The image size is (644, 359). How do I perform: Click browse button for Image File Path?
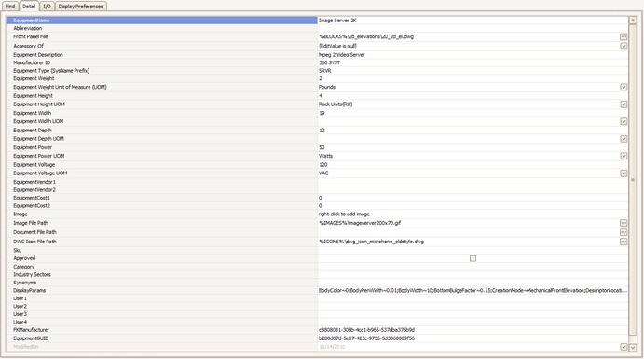click(623, 223)
